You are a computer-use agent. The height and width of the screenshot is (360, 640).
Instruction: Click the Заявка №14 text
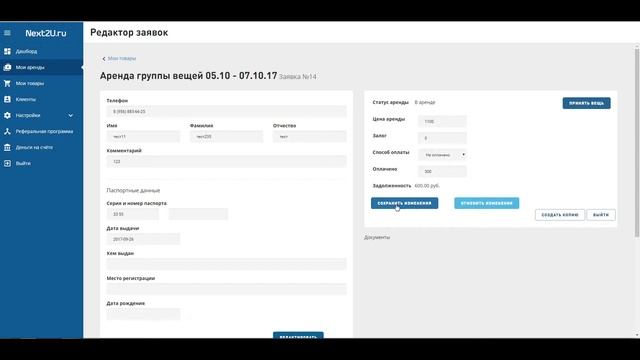coord(298,77)
